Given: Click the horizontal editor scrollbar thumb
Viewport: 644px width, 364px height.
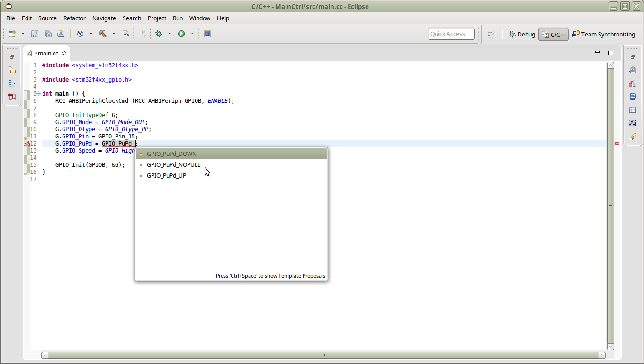Looking at the screenshot, I should tap(323, 355).
